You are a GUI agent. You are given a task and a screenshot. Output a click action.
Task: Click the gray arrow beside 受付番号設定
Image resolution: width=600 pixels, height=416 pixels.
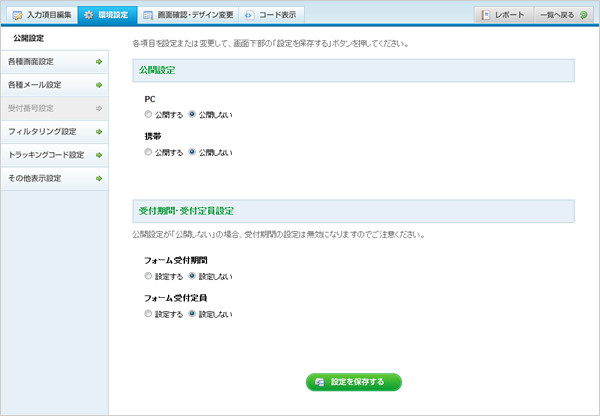(99, 108)
